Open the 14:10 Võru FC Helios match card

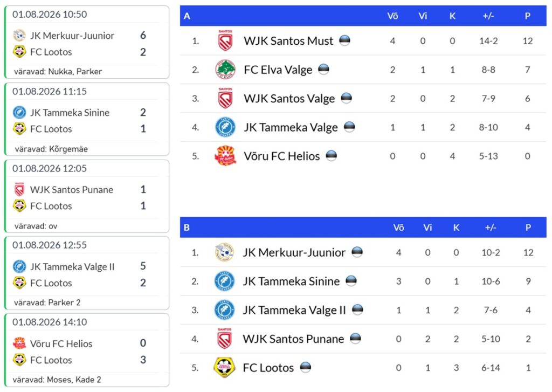87,350
